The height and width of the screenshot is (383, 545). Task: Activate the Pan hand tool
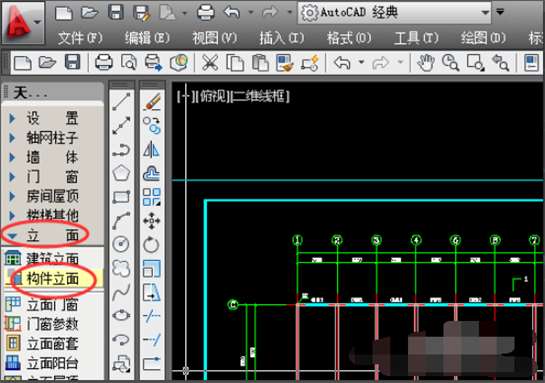[x=425, y=63]
